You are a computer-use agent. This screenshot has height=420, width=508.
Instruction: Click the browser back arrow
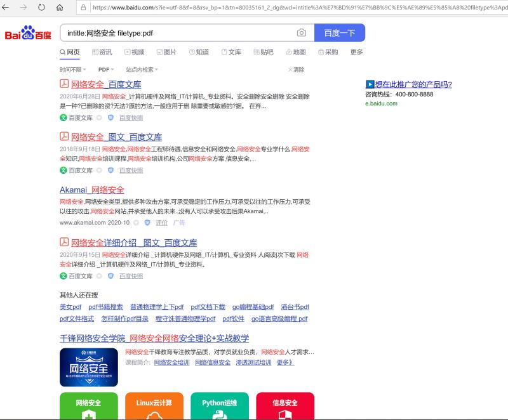click(x=5, y=7)
